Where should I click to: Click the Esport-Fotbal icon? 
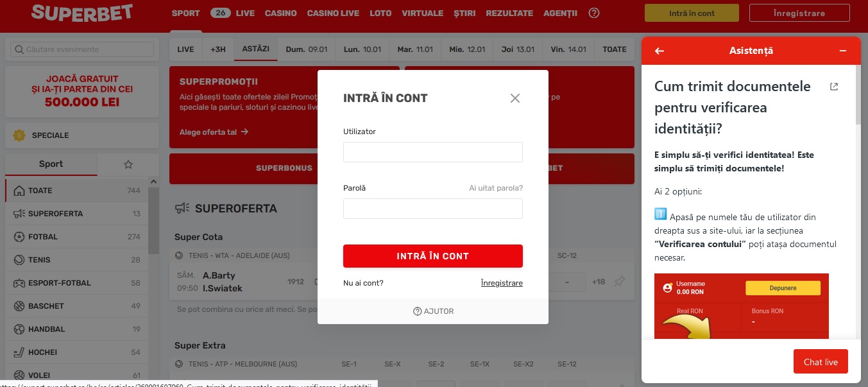pos(19,283)
